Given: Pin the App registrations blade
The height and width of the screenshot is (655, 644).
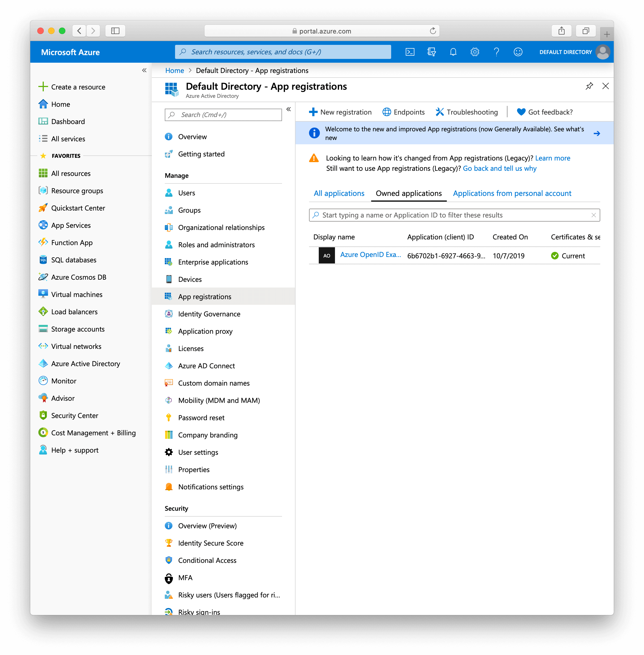Looking at the screenshot, I should [x=589, y=86].
